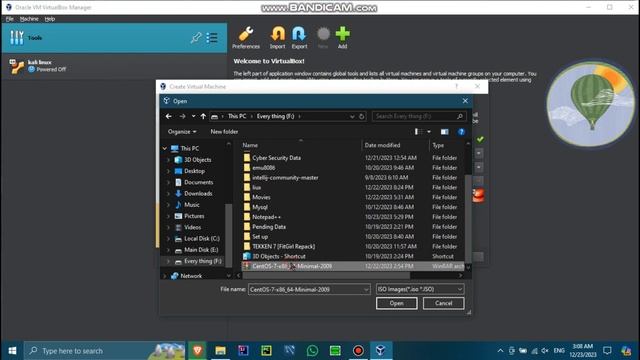Close the Open file dialog
This screenshot has width=640, height=360.
[465, 101]
